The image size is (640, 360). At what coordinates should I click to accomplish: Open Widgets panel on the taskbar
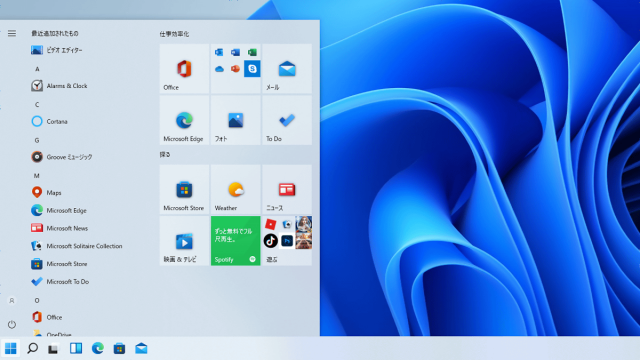[76, 348]
